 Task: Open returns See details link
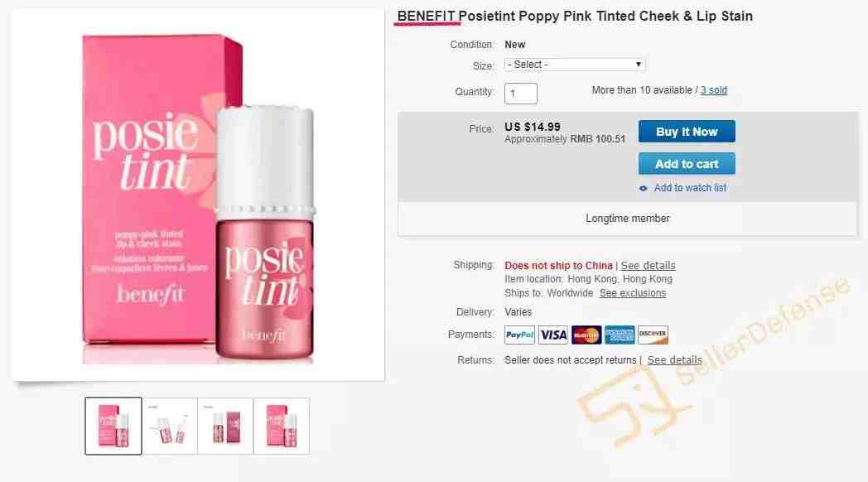coord(674,360)
